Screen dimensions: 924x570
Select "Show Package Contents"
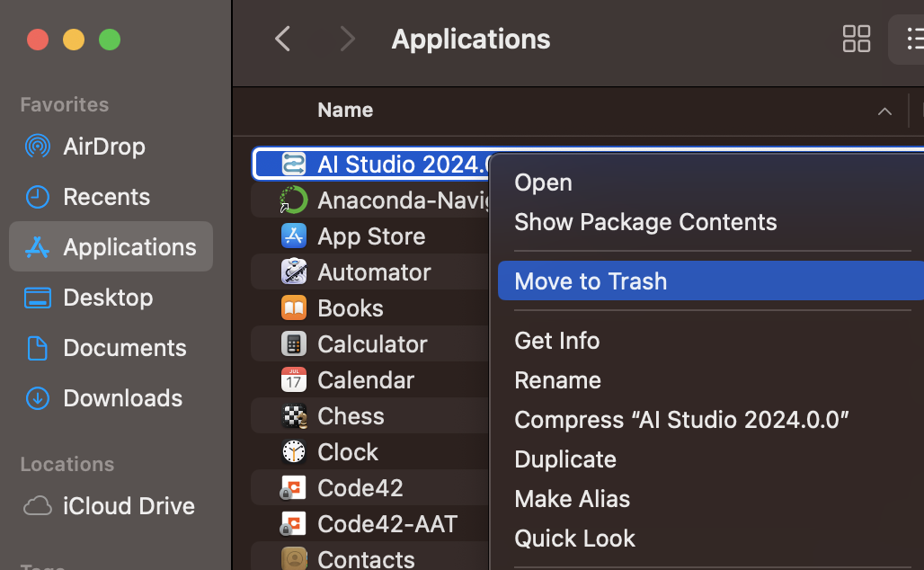tap(645, 221)
